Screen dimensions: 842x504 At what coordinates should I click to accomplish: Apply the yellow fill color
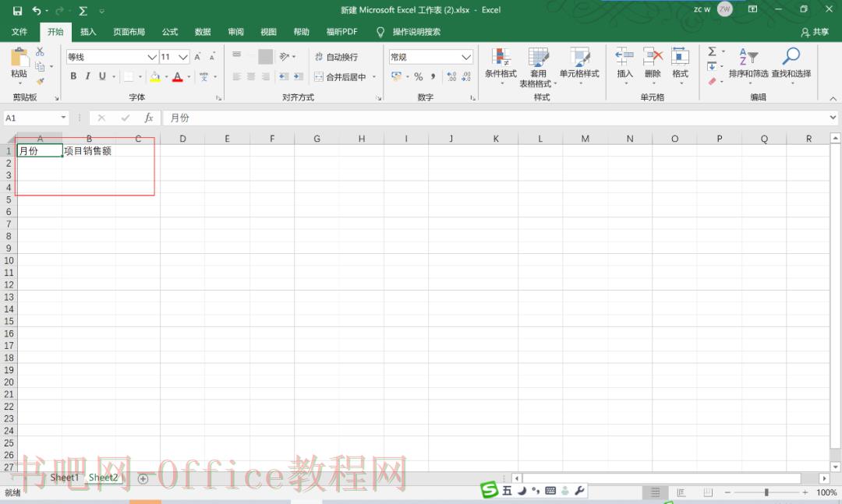pos(155,77)
